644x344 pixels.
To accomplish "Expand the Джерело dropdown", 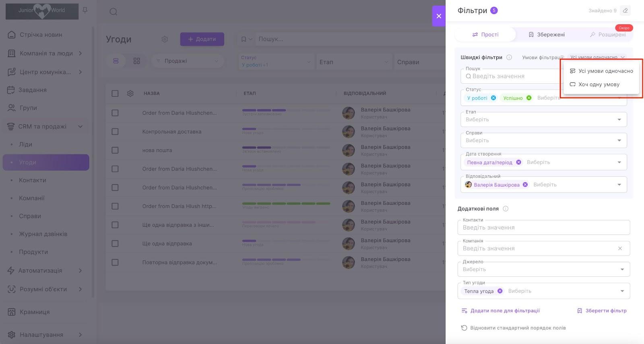I will [x=622, y=269].
